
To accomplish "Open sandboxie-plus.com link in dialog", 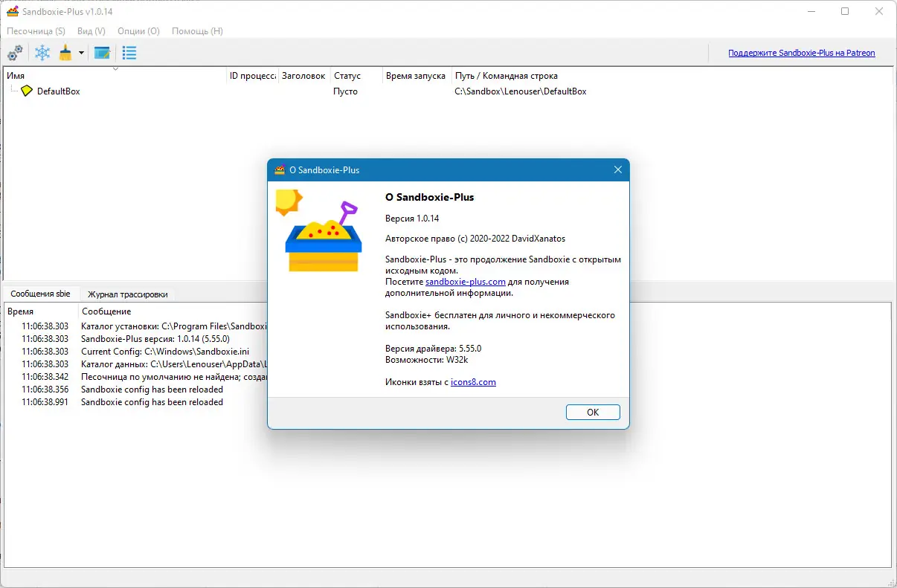I will pyautogui.click(x=466, y=282).
